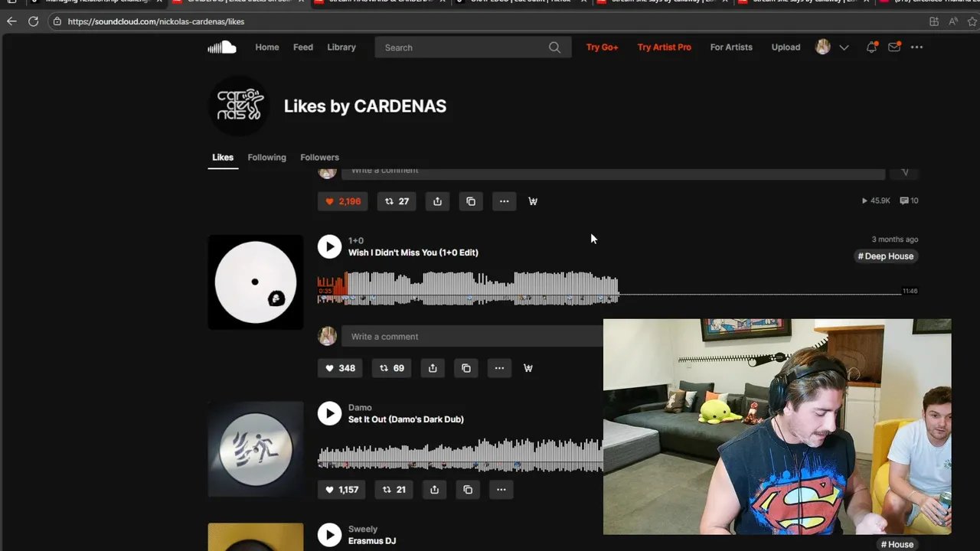Open Set It Out (Damo's Dark Dub) title

[406, 419]
